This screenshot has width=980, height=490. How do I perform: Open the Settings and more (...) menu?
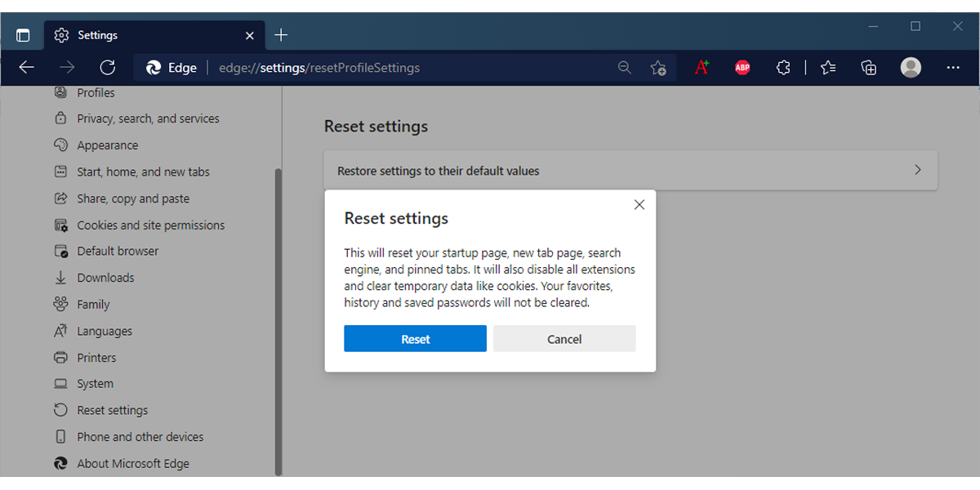tap(952, 68)
